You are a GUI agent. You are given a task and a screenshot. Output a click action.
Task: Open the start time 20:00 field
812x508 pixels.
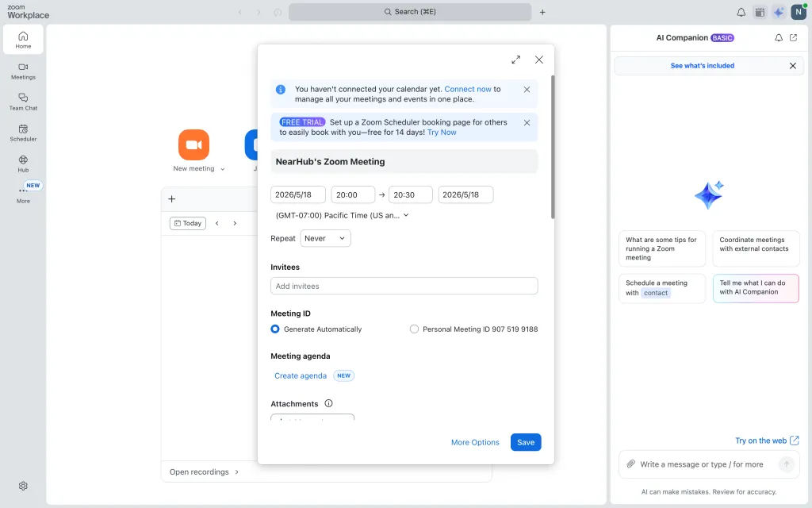(353, 195)
